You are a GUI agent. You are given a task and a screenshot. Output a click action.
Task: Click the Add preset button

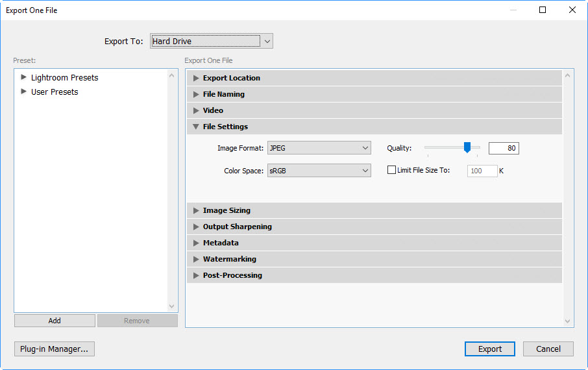[55, 321]
